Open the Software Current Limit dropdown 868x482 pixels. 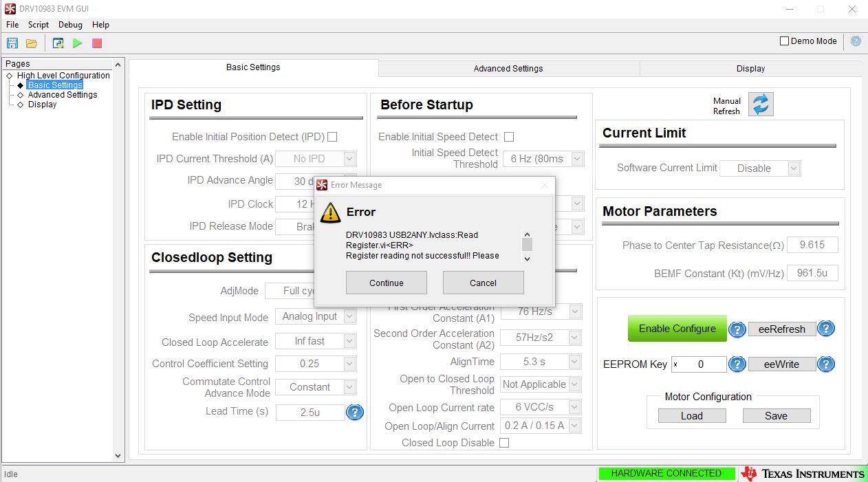[761, 168]
